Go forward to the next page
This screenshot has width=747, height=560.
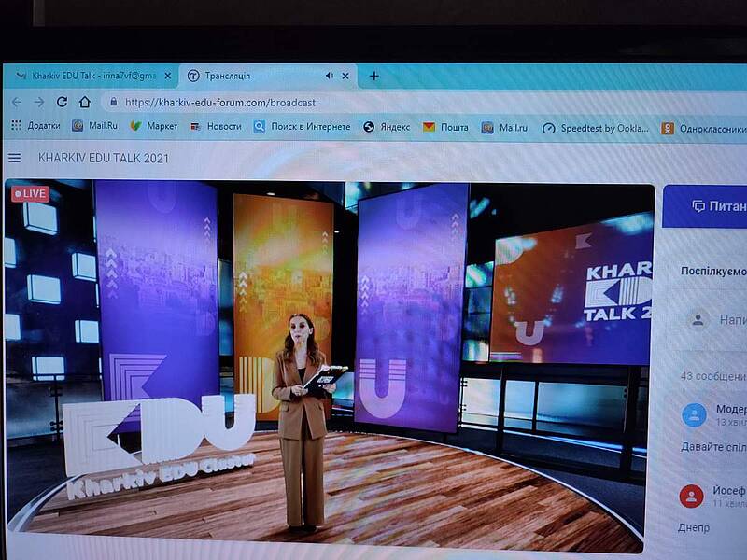tap(39, 102)
